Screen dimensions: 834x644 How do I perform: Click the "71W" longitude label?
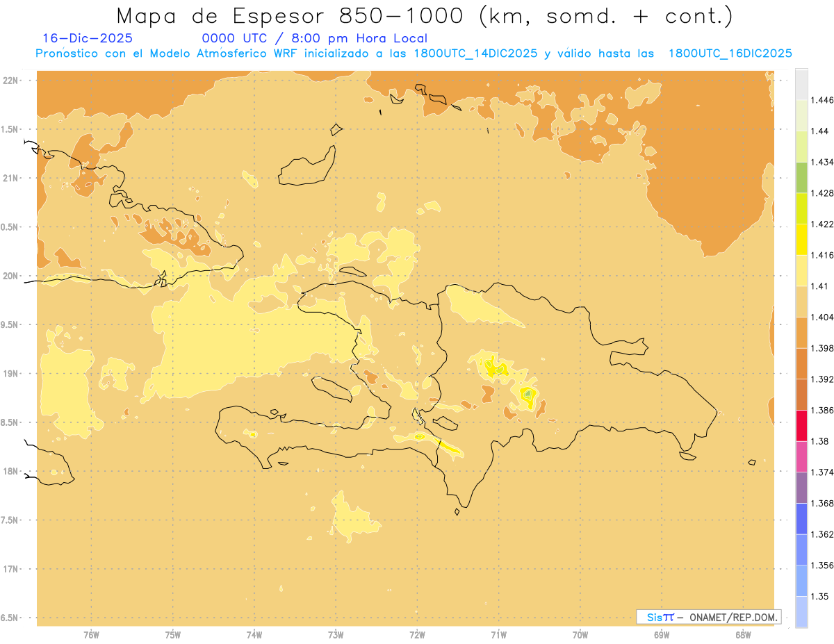[498, 635]
